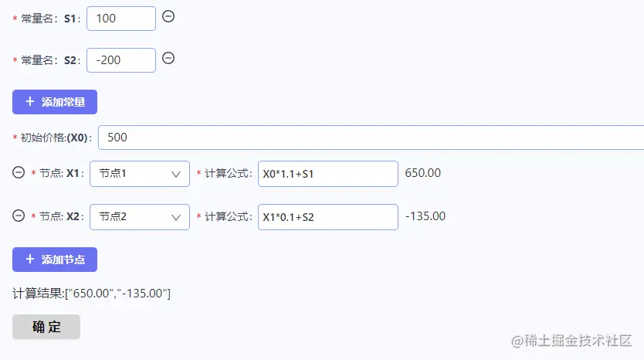Focus the S1 constant value field
The height and width of the screenshot is (360, 644).
121,19
